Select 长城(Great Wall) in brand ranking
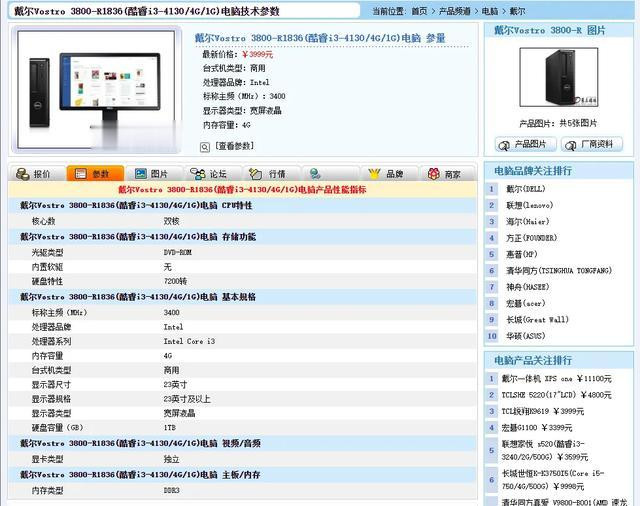Image resolution: width=640 pixels, height=506 pixels. pos(537,320)
